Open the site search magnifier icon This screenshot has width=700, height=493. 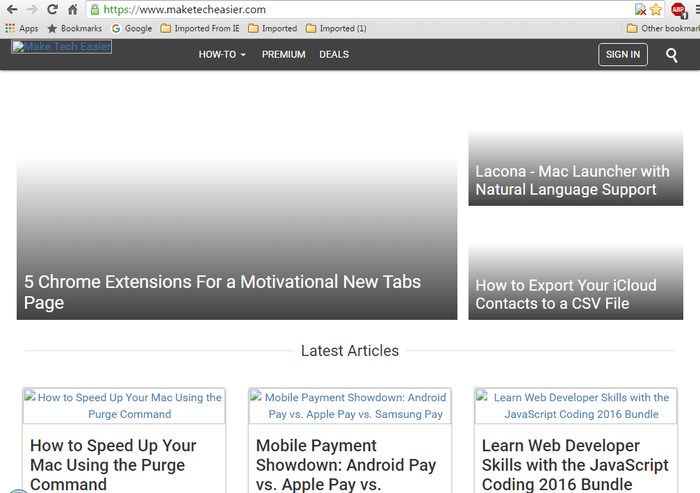tap(672, 54)
